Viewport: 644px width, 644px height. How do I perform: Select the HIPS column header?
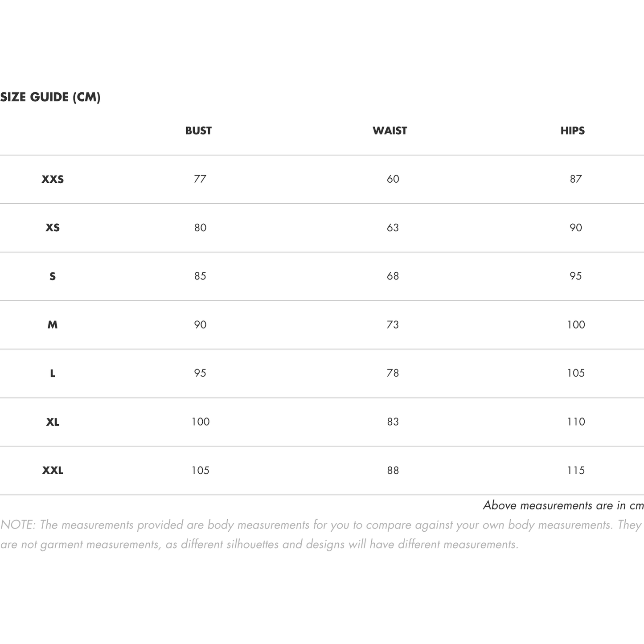[x=572, y=131]
